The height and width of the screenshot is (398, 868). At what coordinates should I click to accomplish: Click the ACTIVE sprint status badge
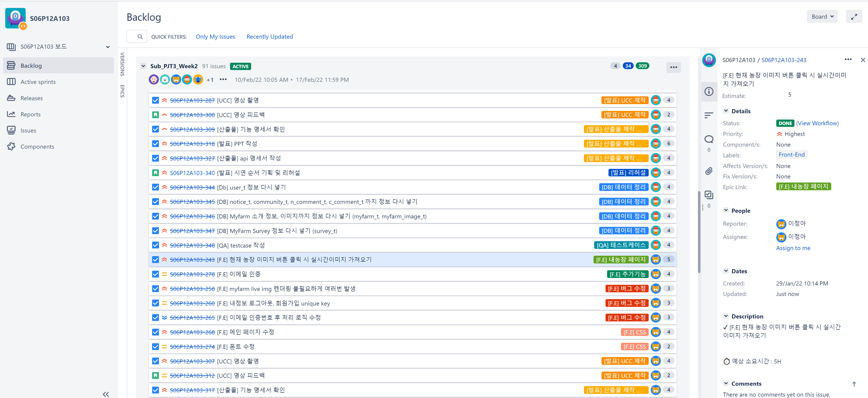(x=240, y=66)
